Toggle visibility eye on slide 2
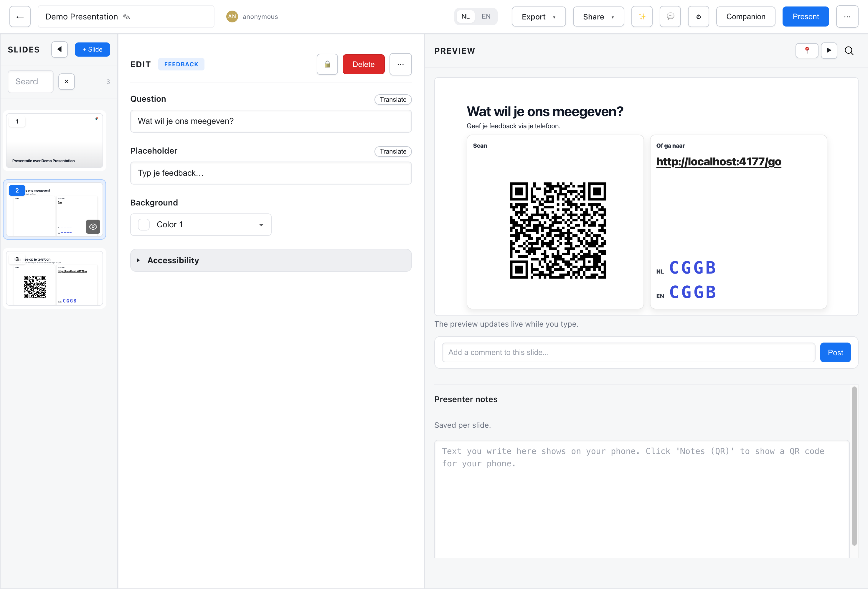Screen dimensions: 868x589 click(x=93, y=226)
